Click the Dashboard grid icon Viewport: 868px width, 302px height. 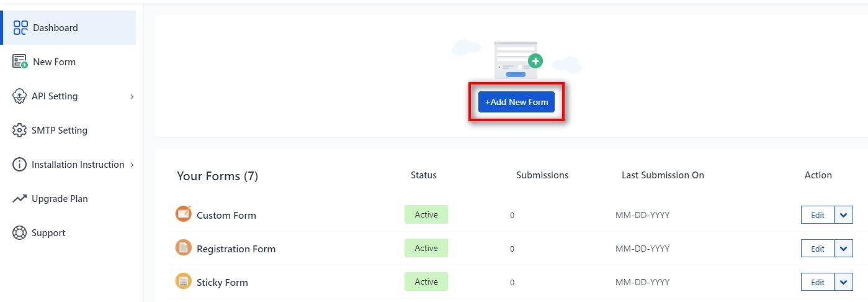click(20, 28)
